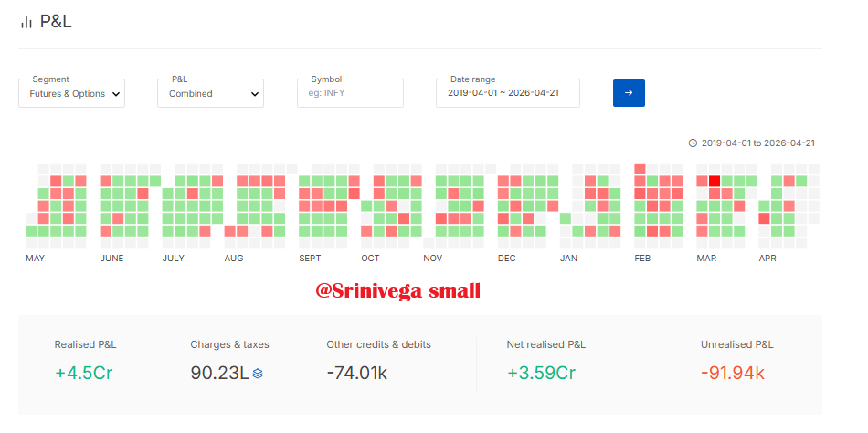Click the AUG month label
Screen dimensions: 868x433
pos(234,259)
